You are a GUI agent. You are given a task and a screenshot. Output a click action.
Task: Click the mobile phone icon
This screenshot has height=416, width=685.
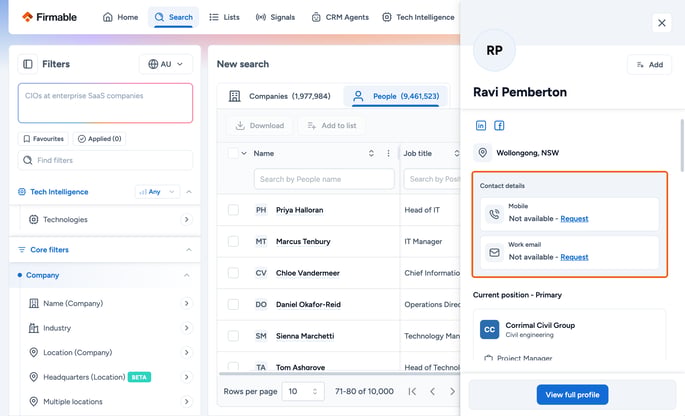pyautogui.click(x=494, y=214)
